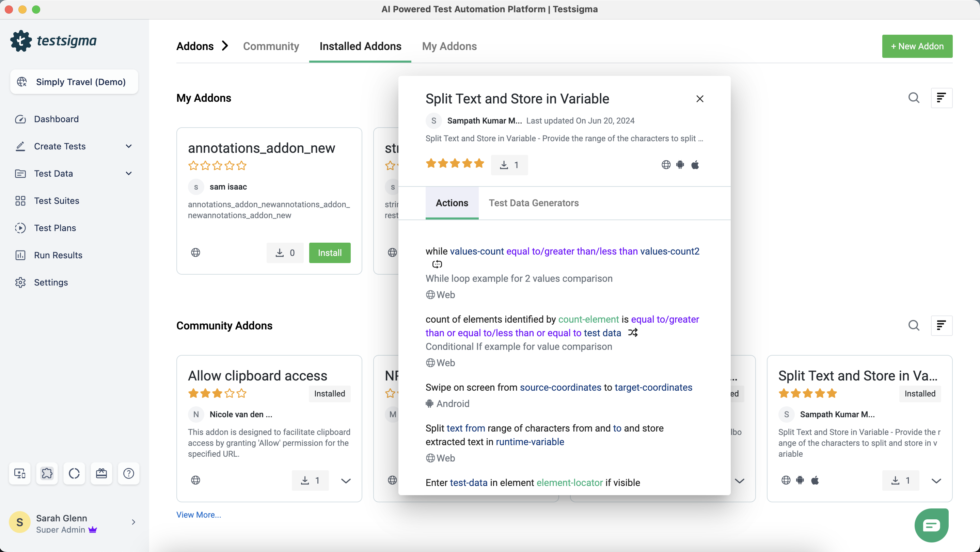Click the gift box icon in sidebar
980x552 pixels.
coord(101,473)
